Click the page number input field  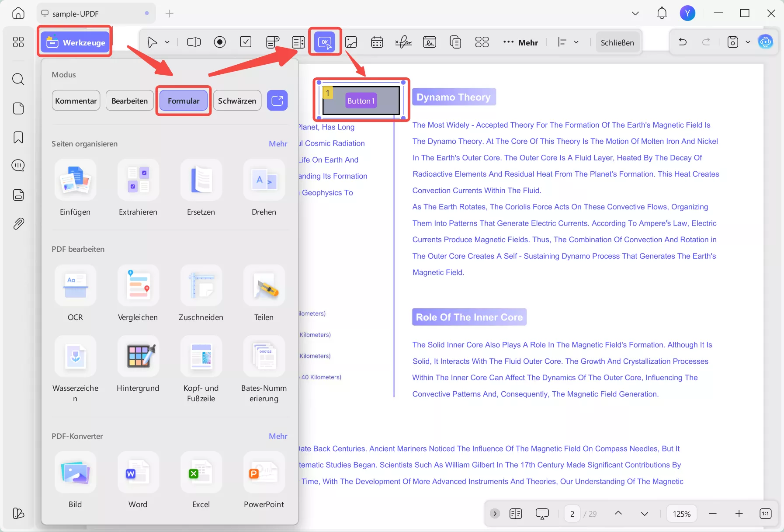572,514
